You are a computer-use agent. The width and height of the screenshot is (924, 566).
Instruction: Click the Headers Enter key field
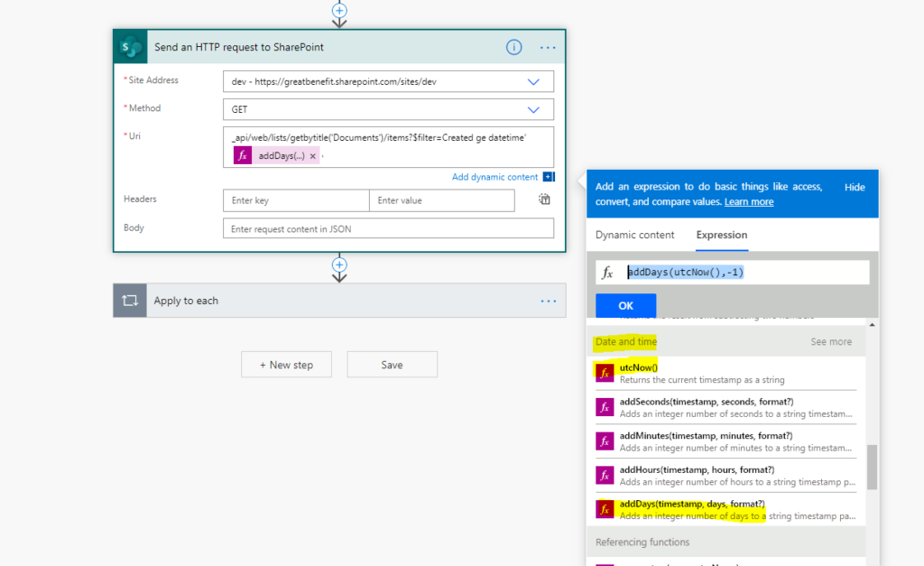[296, 200]
